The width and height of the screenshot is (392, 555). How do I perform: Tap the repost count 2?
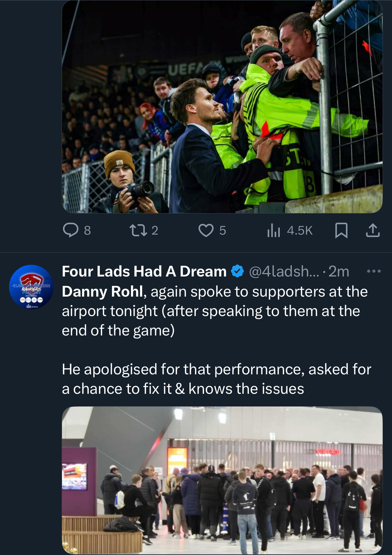154,231
